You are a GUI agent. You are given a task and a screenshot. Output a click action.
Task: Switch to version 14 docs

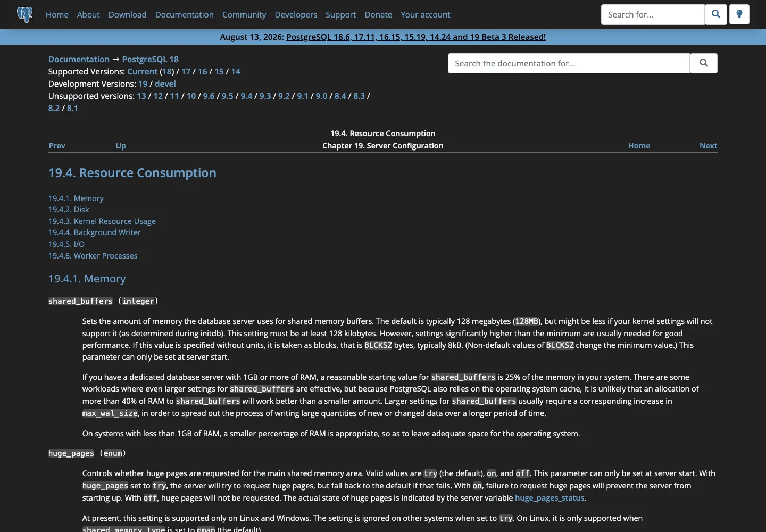(x=236, y=71)
